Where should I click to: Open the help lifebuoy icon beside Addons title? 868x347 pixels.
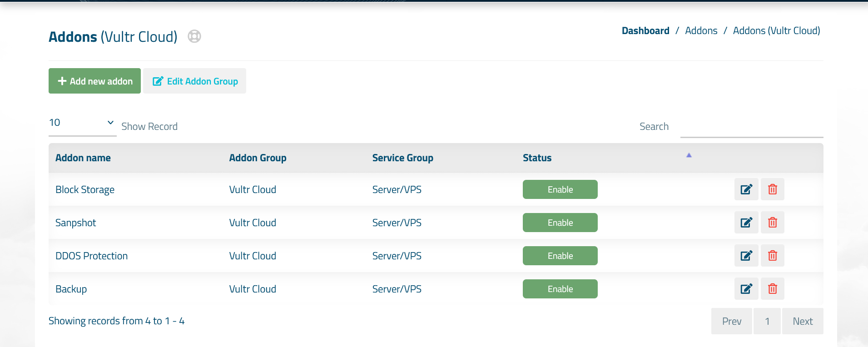pos(194,36)
